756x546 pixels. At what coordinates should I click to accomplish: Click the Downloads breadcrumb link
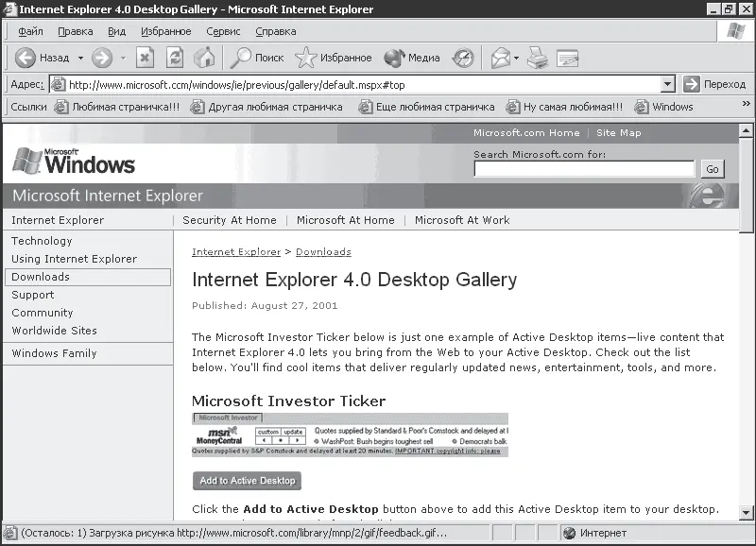point(323,252)
